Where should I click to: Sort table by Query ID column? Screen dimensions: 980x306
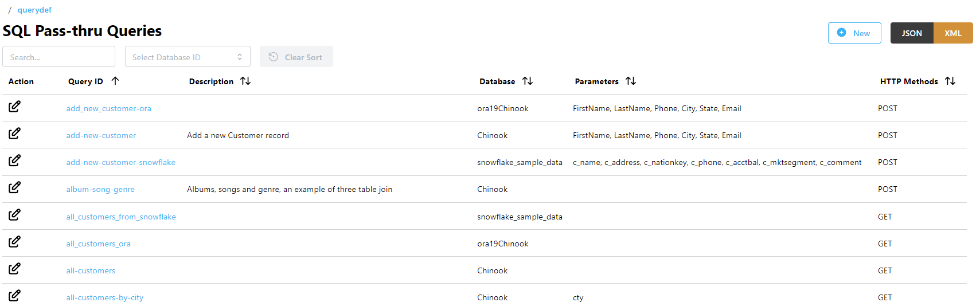(115, 81)
